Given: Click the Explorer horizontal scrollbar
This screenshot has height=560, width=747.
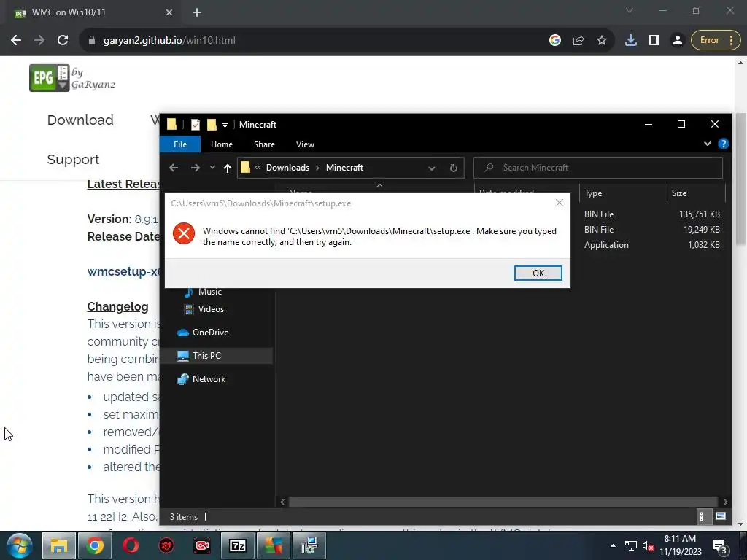Looking at the screenshot, I should (503, 502).
